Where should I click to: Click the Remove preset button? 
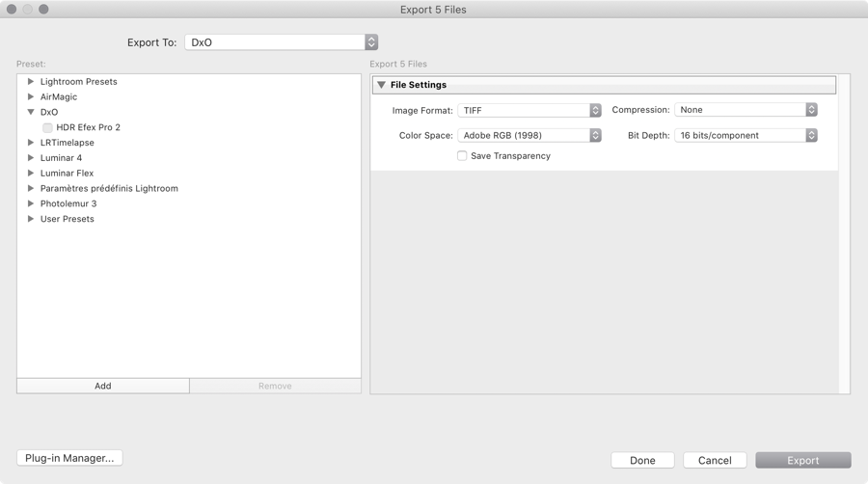pyautogui.click(x=275, y=386)
